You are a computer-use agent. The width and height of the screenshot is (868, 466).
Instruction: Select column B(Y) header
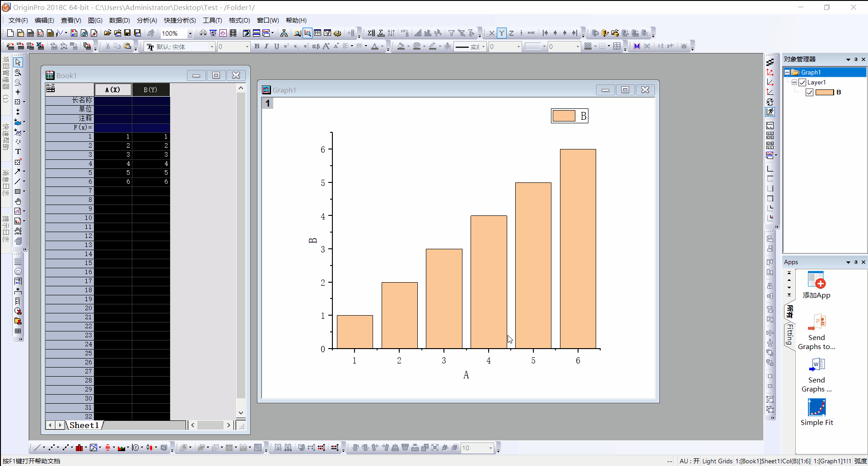[x=151, y=89]
